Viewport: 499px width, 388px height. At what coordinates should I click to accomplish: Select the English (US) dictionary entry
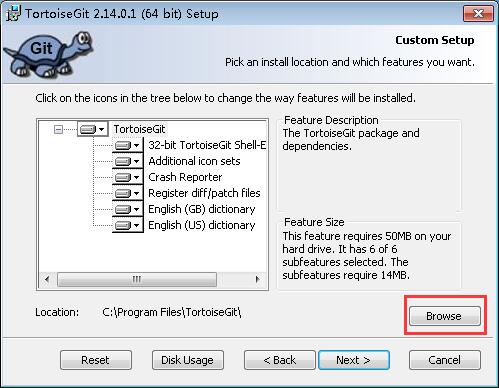202,225
